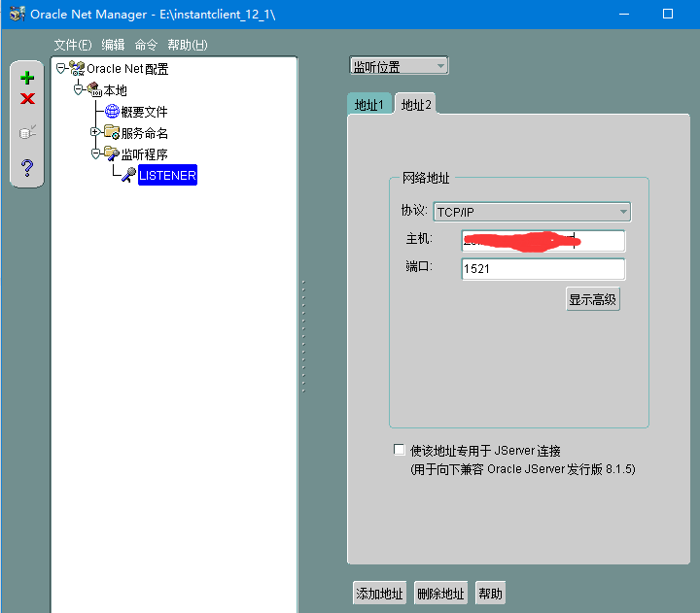This screenshot has height=613, width=700.
Task: Click the 添加地址 button
Action: click(379, 593)
